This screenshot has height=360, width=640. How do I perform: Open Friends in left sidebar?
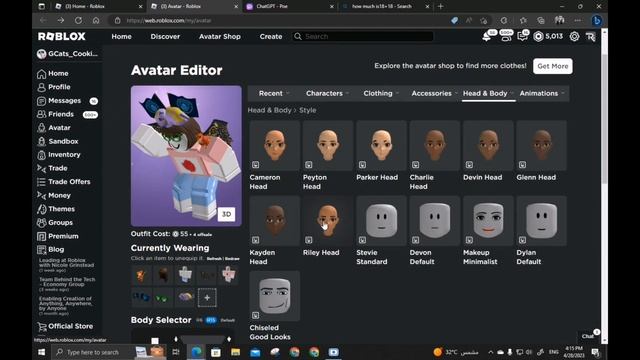(56, 114)
